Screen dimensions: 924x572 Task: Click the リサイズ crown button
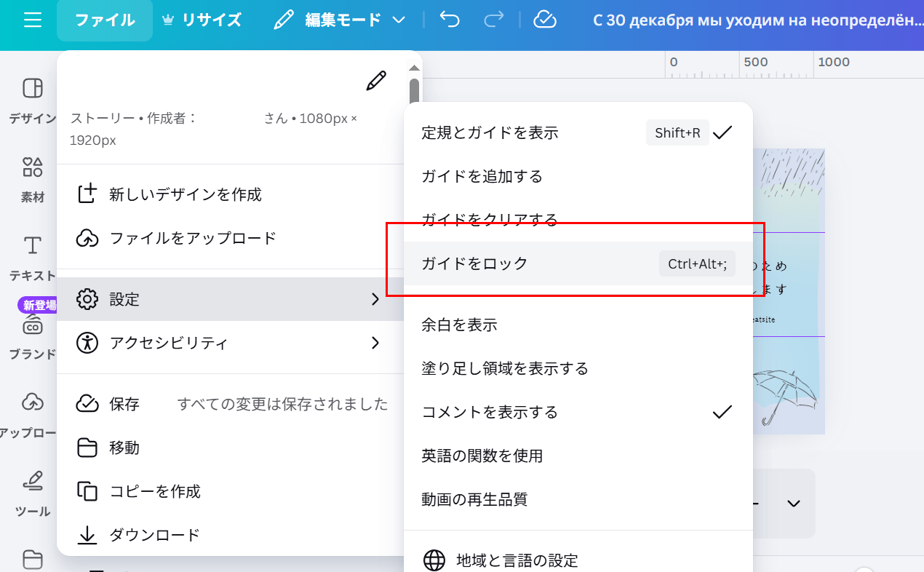point(202,20)
